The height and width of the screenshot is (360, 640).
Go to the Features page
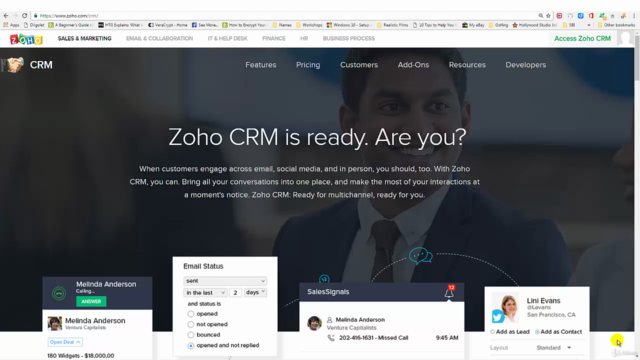261,65
